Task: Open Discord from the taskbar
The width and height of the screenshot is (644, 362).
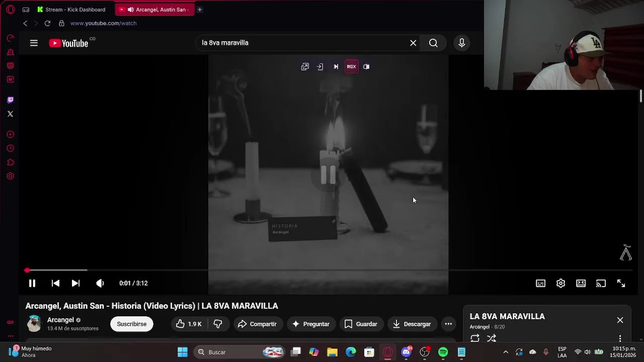Action: coord(406,352)
